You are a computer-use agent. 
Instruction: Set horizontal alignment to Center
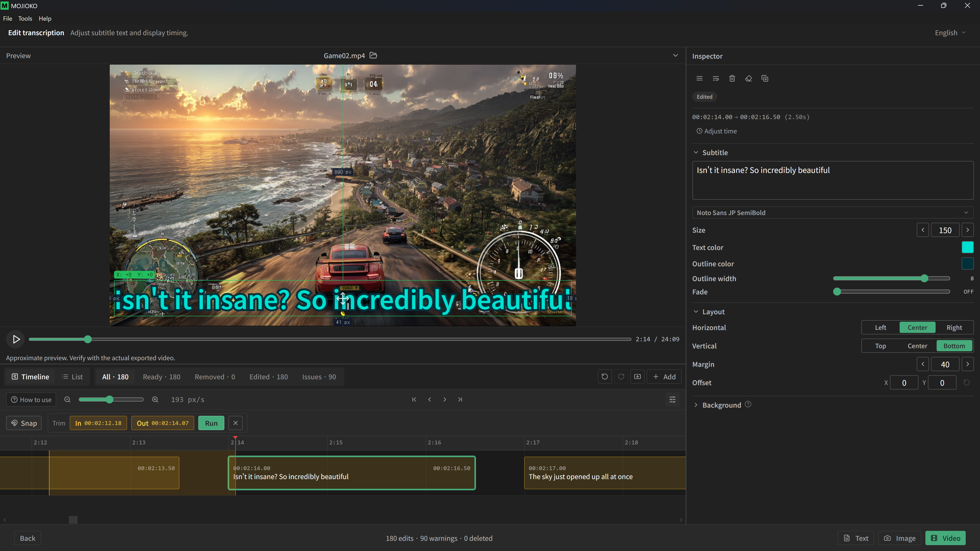tap(917, 327)
